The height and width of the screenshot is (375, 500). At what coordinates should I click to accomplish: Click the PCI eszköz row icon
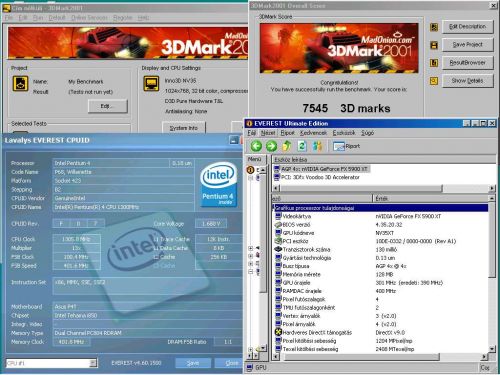[278, 241]
